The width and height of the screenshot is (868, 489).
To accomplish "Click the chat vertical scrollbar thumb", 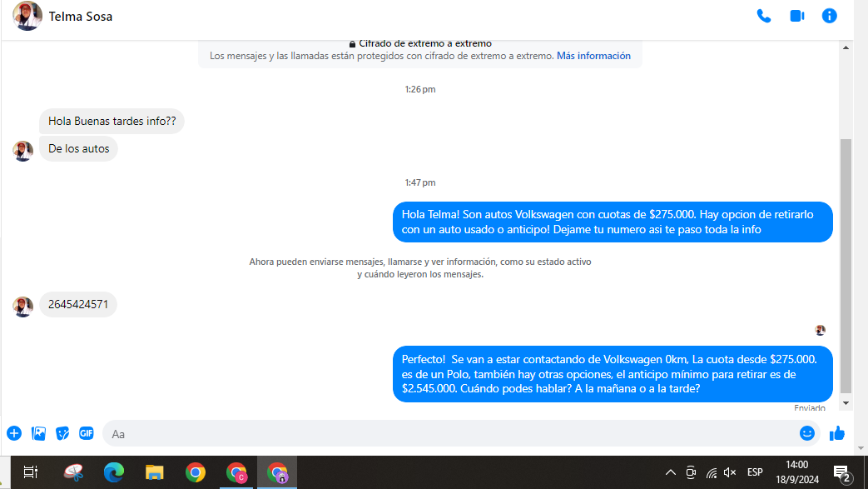I will (846, 265).
